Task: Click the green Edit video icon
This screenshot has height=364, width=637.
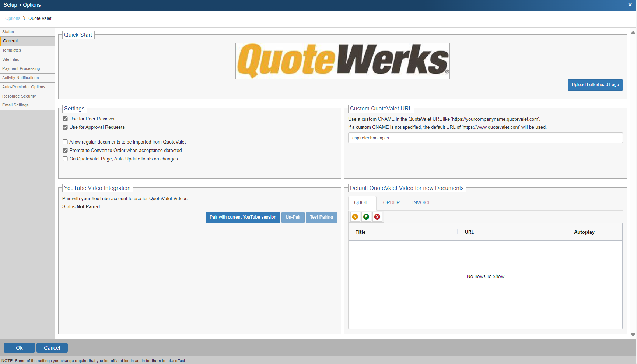Action: pyautogui.click(x=366, y=217)
